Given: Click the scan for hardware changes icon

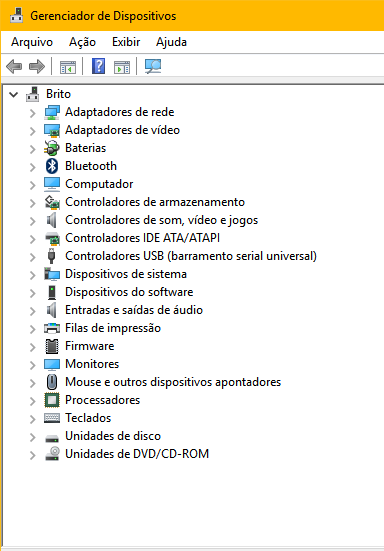Looking at the screenshot, I should tap(153, 66).
